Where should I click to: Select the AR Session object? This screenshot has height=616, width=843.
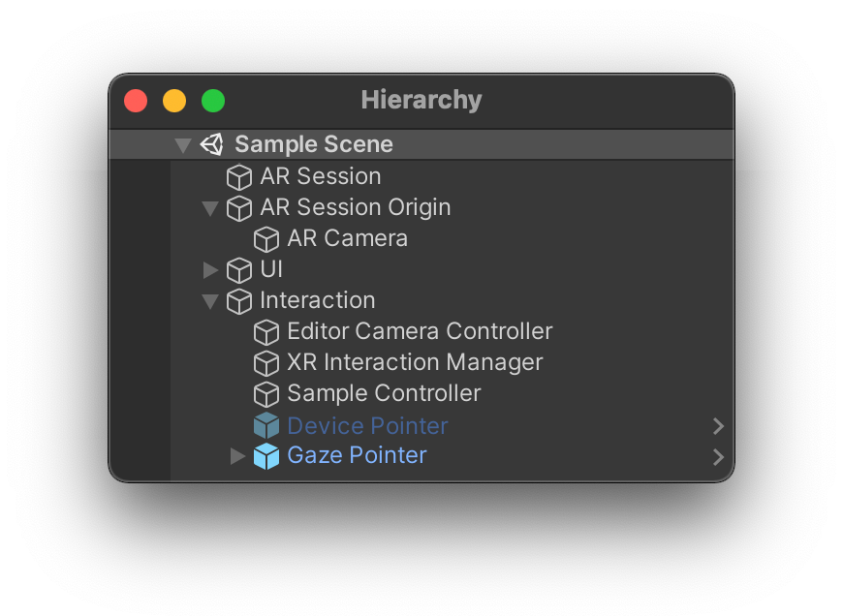321,176
